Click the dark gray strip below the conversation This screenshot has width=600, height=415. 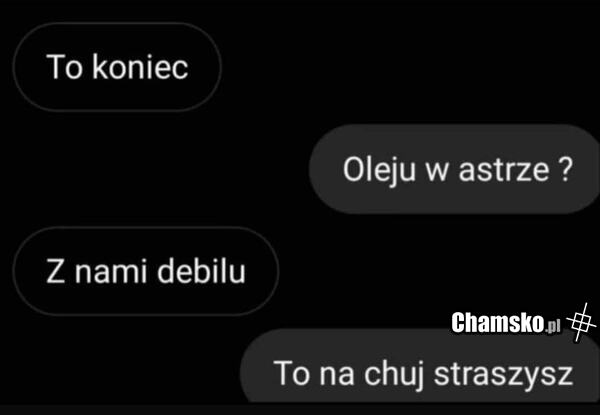coord(300,409)
